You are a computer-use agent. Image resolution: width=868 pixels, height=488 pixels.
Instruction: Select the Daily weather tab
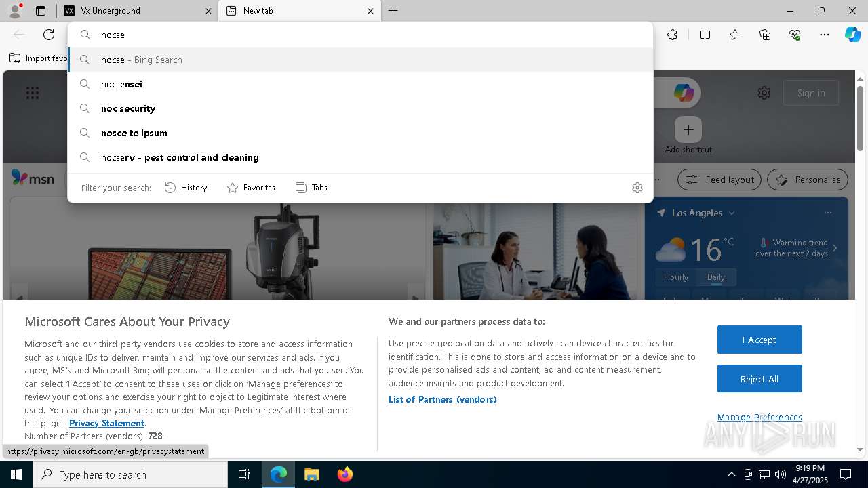[x=716, y=277]
